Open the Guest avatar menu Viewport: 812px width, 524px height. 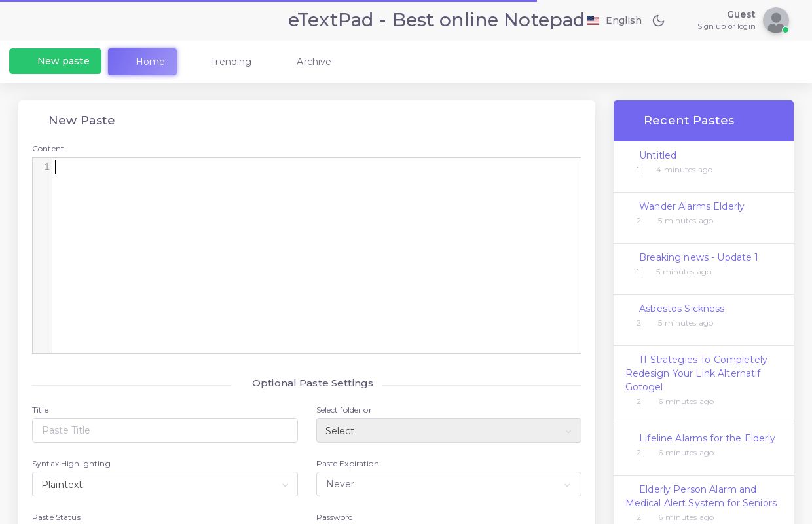pyautogui.click(x=776, y=20)
